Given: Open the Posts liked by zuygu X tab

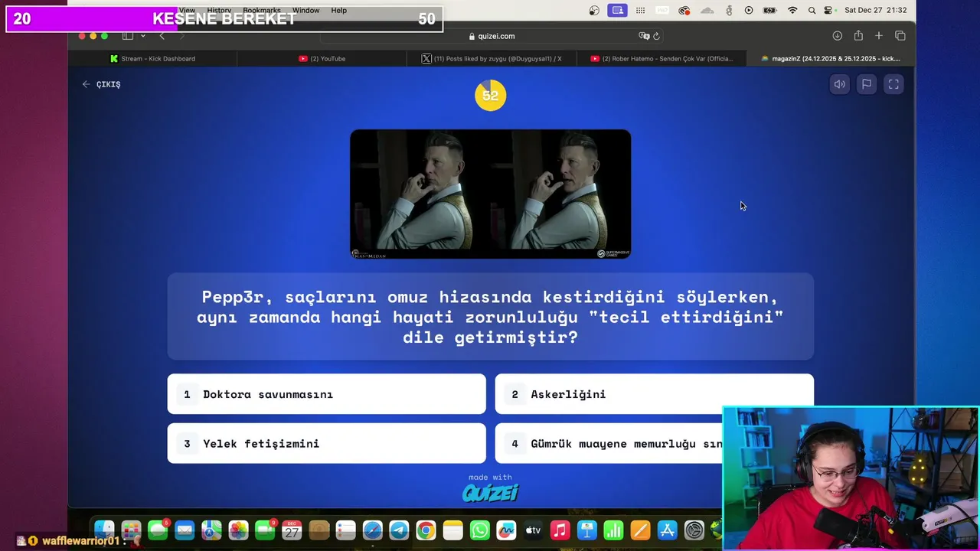Looking at the screenshot, I should point(492,58).
